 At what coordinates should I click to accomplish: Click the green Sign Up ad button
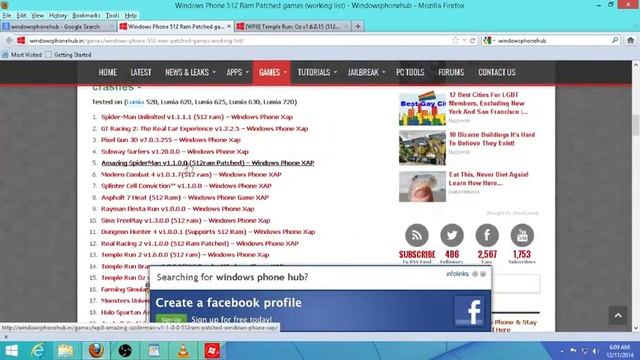coord(171,319)
